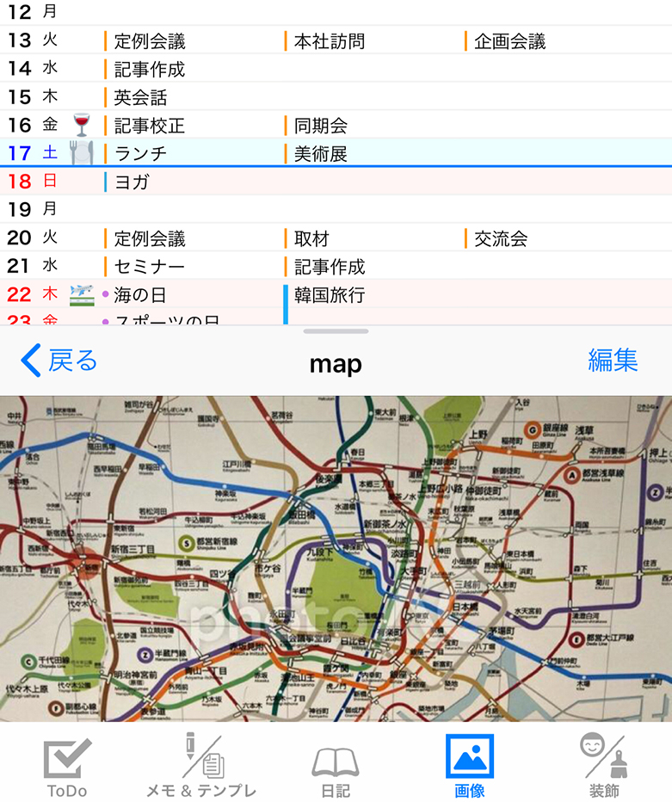Open the ToDo checkmark tab
This screenshot has width=672, height=802.
[x=67, y=766]
